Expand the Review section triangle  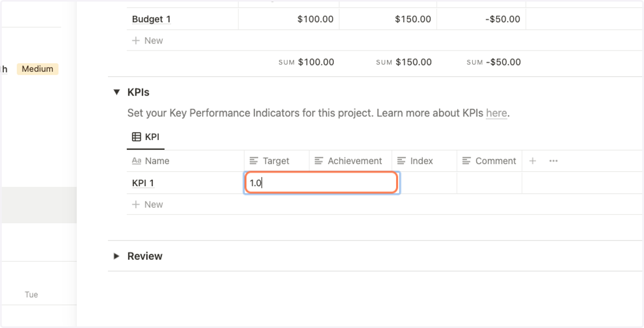pos(116,256)
